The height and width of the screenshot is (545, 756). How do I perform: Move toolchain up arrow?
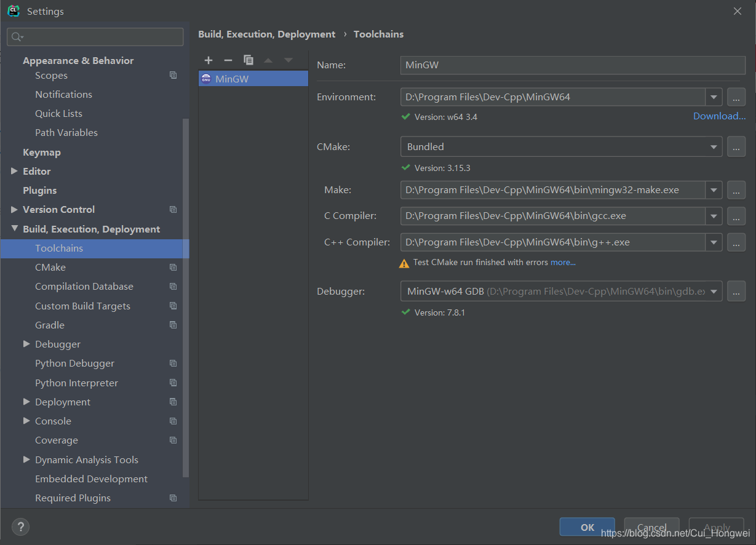coord(268,60)
